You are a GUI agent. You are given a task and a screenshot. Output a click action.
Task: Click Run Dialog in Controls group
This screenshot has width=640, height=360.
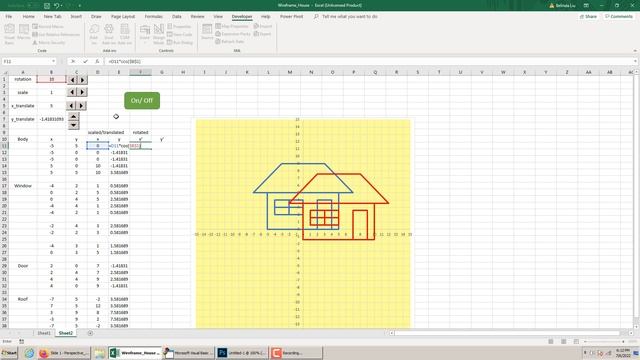tap(180, 42)
